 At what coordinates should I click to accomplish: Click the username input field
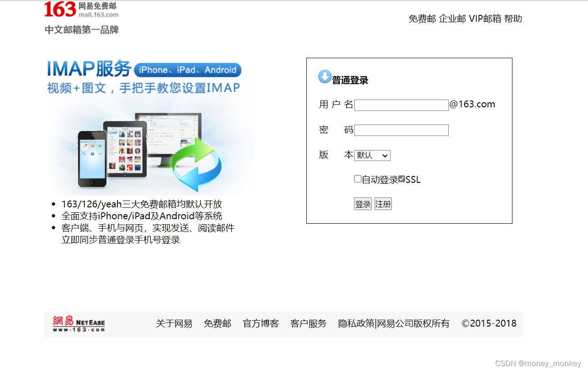(401, 105)
